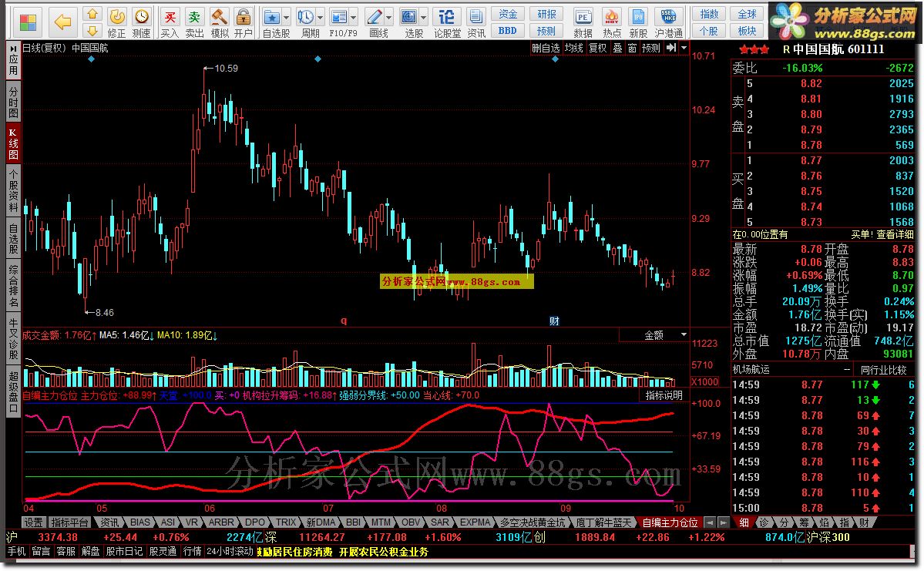Open the 新股 IPO icon
924x571 pixels.
[638, 22]
